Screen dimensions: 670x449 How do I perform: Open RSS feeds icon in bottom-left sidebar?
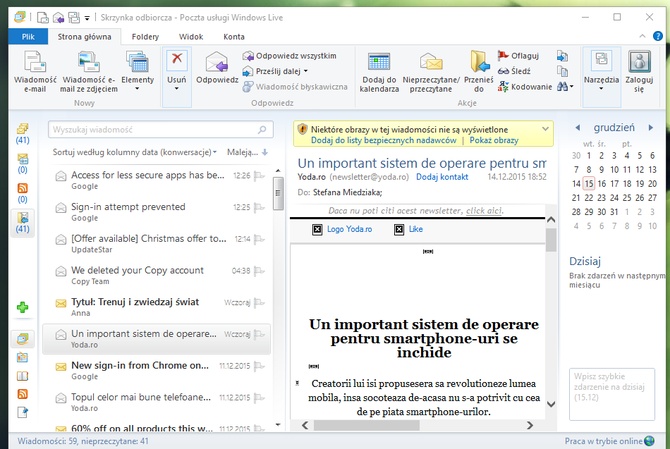coord(22,394)
